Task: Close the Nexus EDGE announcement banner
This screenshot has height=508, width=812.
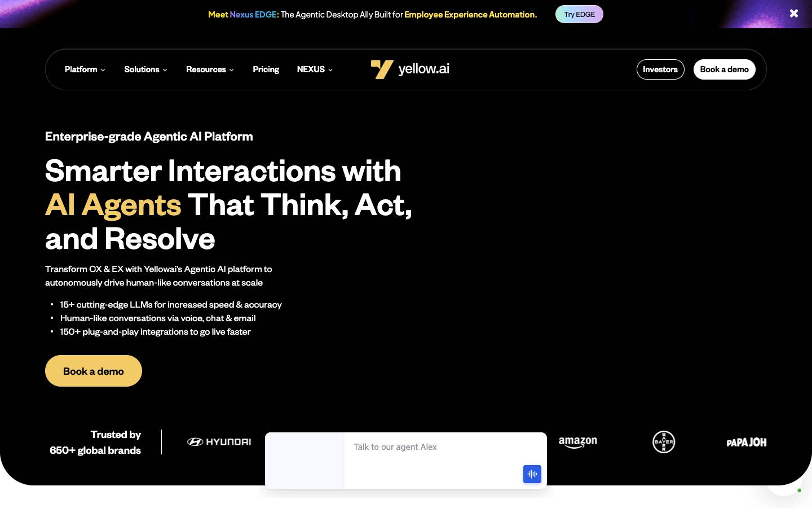Action: tap(794, 14)
